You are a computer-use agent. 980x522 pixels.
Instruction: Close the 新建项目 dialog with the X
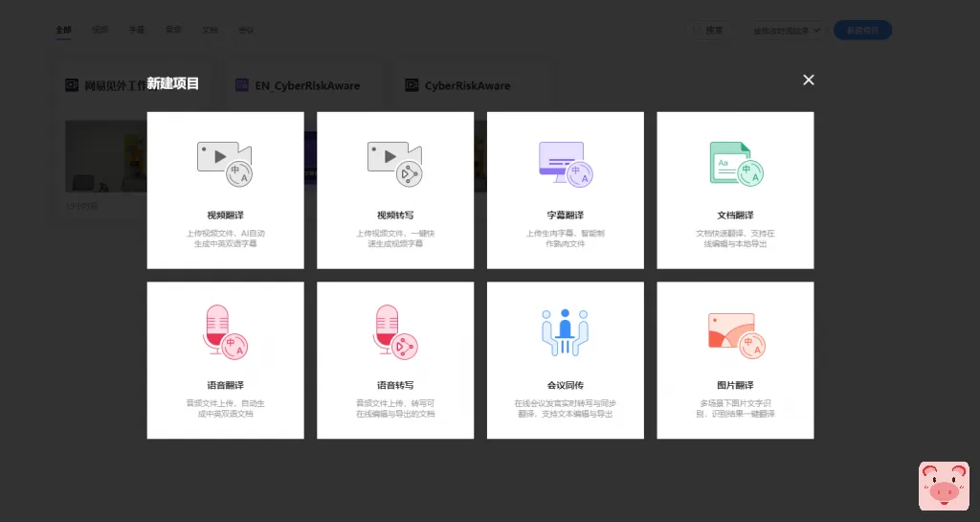coord(808,80)
